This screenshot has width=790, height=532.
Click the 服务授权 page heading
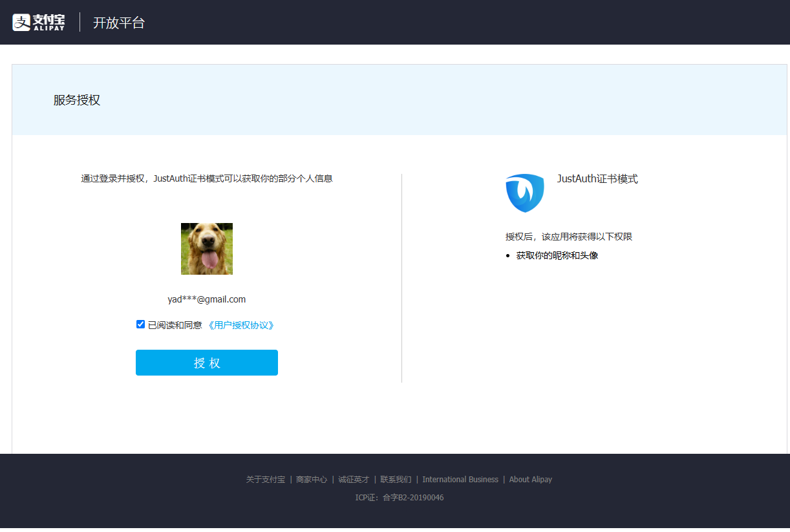(x=77, y=100)
